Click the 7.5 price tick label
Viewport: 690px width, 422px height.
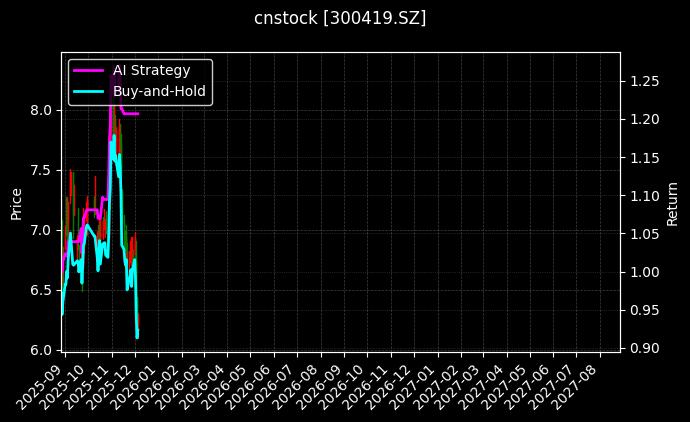[41, 170]
